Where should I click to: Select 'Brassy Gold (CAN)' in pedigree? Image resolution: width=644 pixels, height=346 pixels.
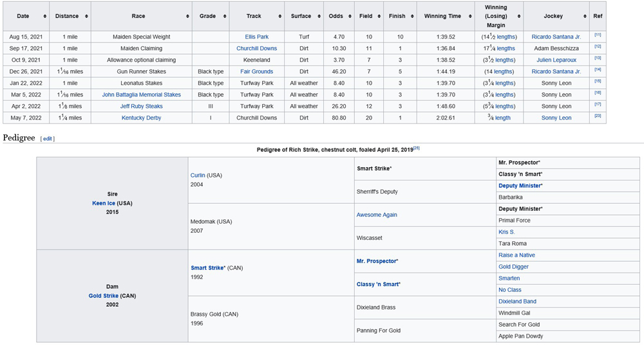214,314
